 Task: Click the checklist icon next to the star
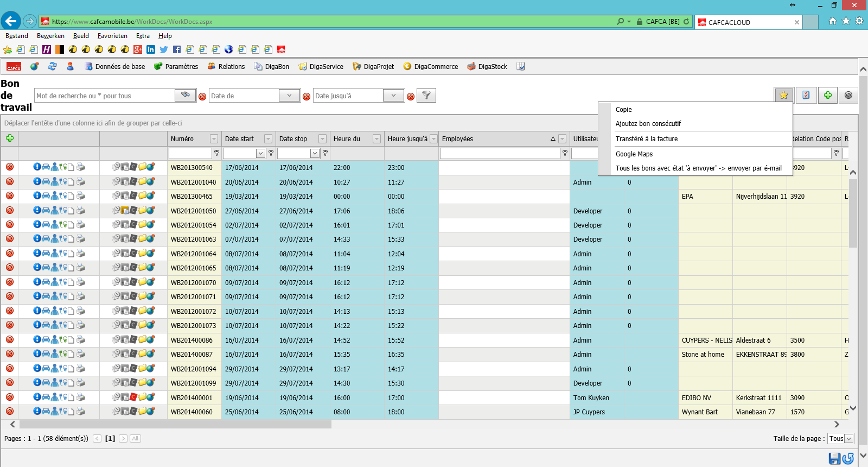point(806,95)
